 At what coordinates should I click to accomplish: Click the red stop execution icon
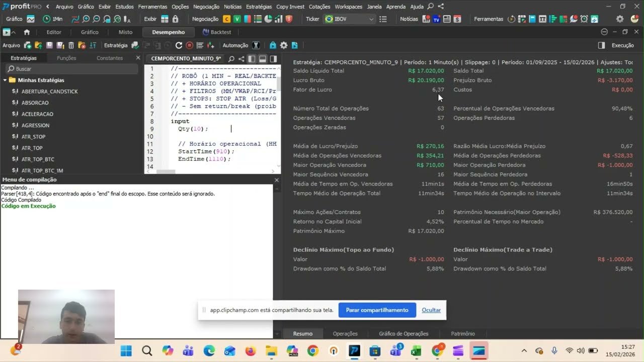[x=188, y=45]
